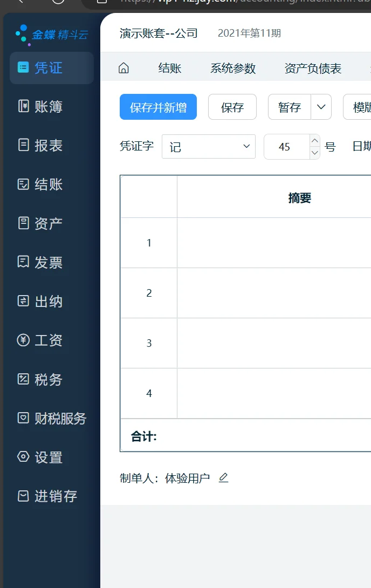Click the 合计: total label
This screenshot has width=371, height=588.
pyautogui.click(x=143, y=436)
